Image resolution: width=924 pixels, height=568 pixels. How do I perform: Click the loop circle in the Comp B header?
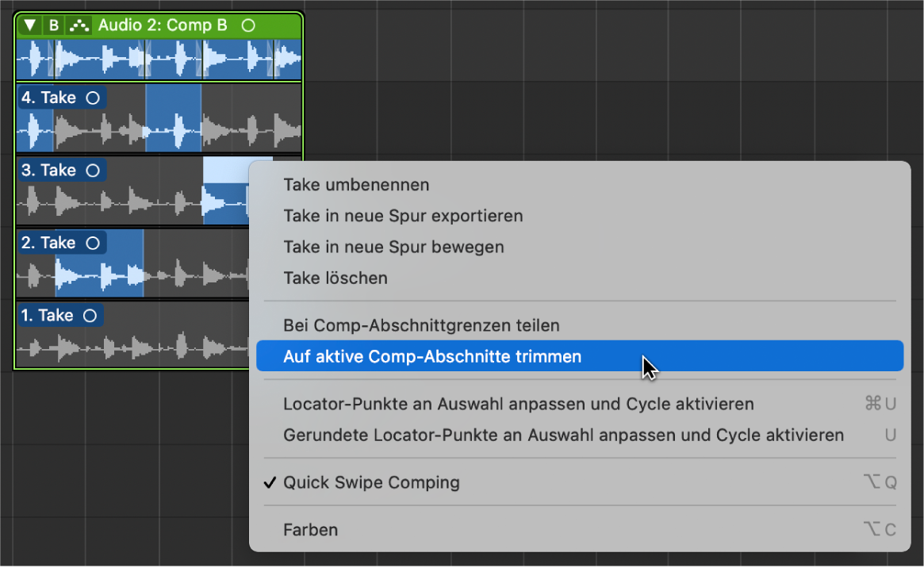point(248,25)
